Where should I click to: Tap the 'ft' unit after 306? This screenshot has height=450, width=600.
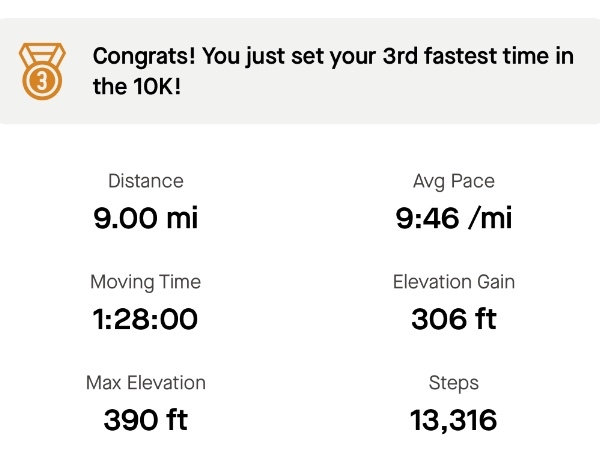[x=486, y=318]
